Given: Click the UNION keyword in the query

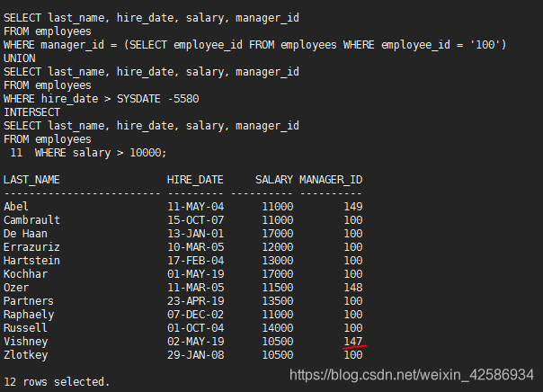Looking at the screenshot, I should click(20, 58).
